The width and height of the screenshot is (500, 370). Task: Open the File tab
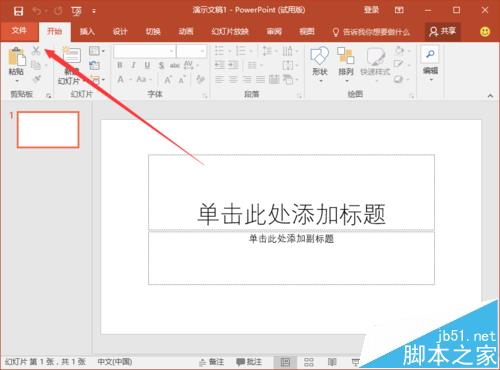point(19,31)
